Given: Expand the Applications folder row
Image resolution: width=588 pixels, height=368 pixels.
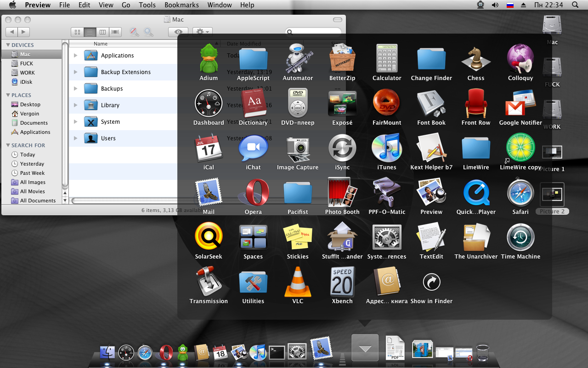Looking at the screenshot, I should tap(75, 55).
